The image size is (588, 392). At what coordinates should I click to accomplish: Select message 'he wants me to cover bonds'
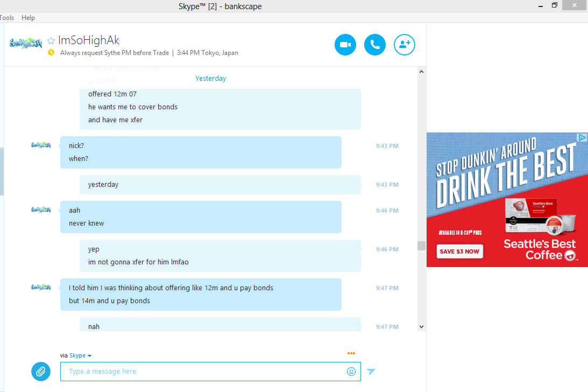pos(133,107)
